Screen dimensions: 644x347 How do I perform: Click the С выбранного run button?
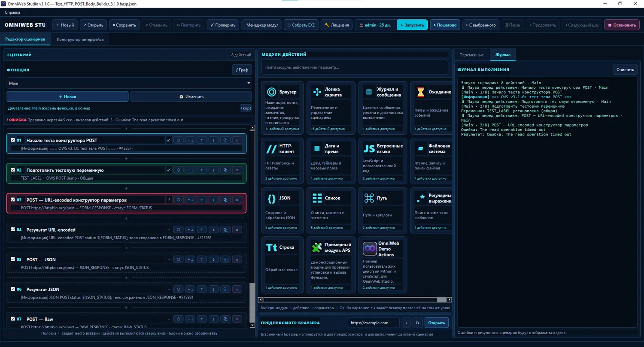click(x=481, y=25)
